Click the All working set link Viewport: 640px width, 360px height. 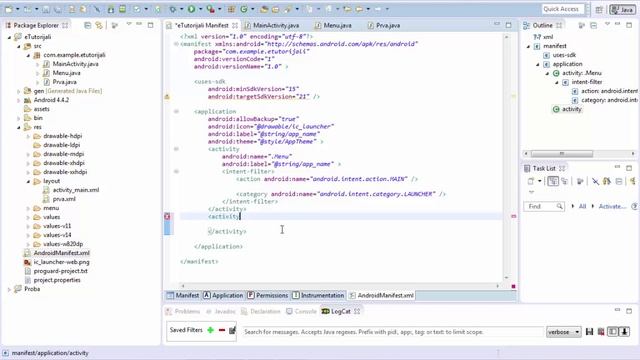pos(582,207)
